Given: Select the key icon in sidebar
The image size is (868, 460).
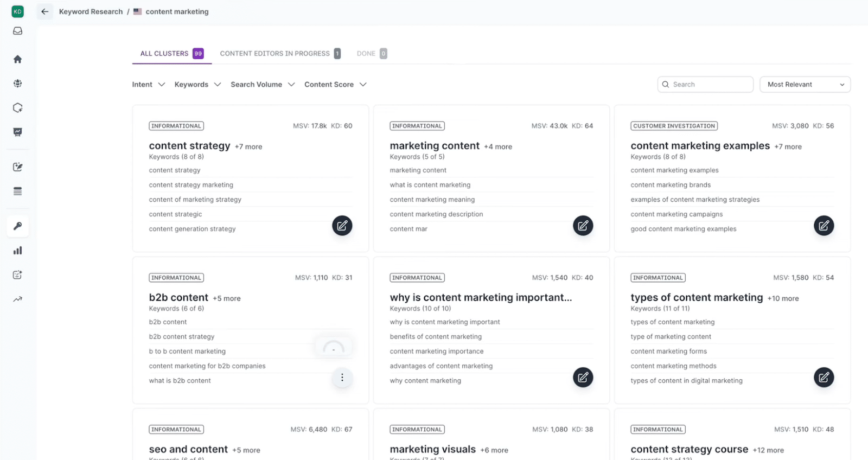Looking at the screenshot, I should point(17,226).
